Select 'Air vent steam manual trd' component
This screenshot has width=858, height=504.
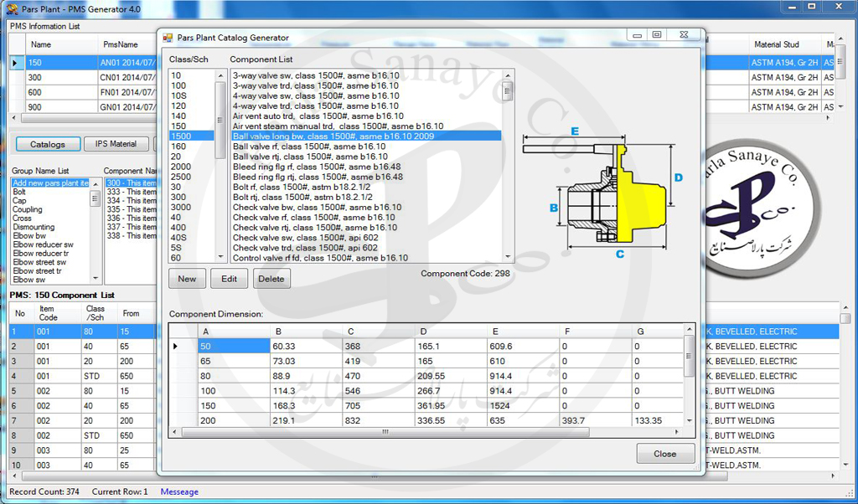point(366,126)
